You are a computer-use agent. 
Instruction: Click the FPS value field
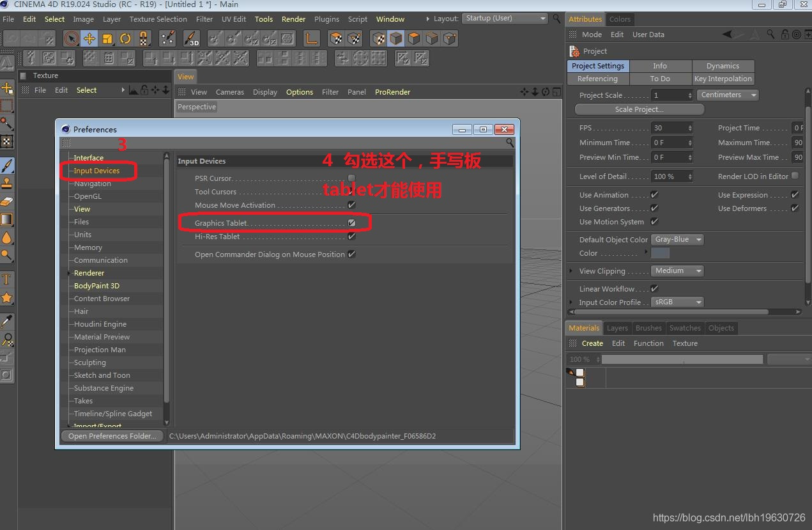[672, 128]
